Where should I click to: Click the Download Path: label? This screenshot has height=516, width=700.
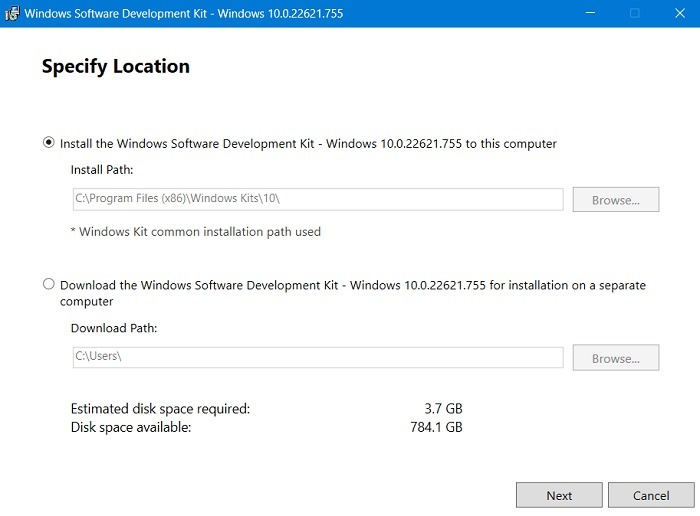point(114,328)
